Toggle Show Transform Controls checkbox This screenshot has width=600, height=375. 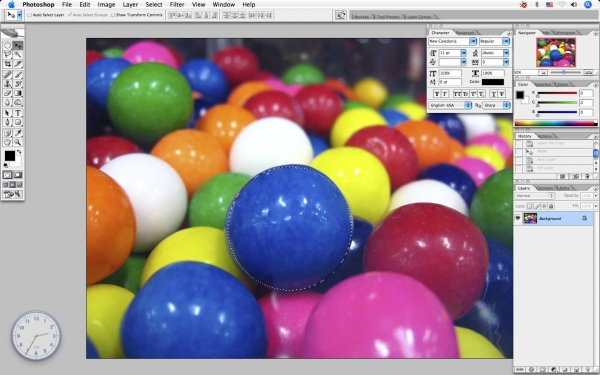[x=112, y=15]
